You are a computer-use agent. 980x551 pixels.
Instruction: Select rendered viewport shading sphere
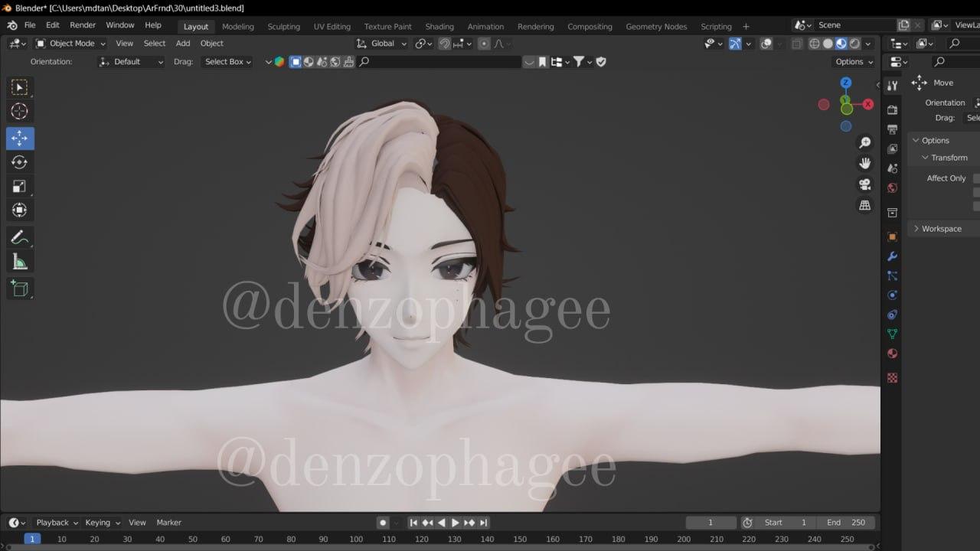pyautogui.click(x=854, y=44)
